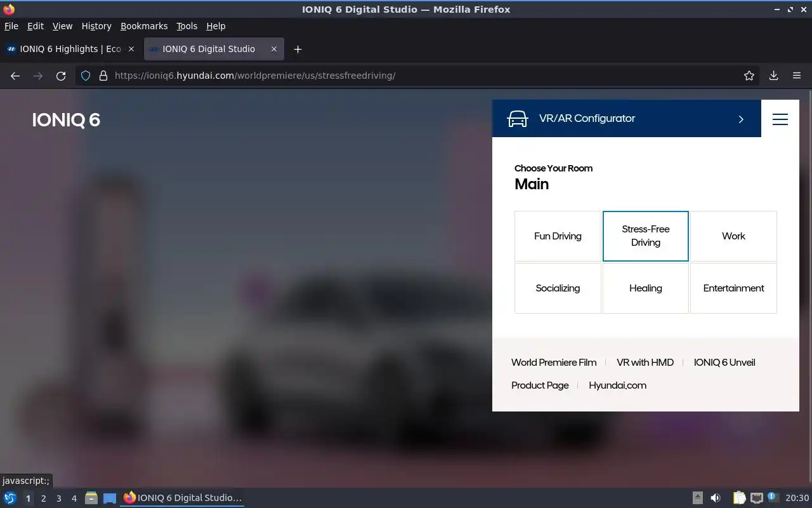Click the site security padlock icon

pyautogui.click(x=103, y=76)
